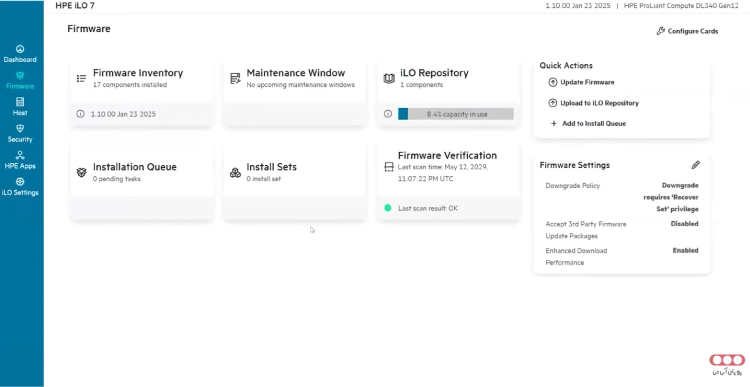Click the 'Last scan time: May 12, 2029' text
Image resolution: width=750 pixels, height=387 pixels.
[x=443, y=167]
